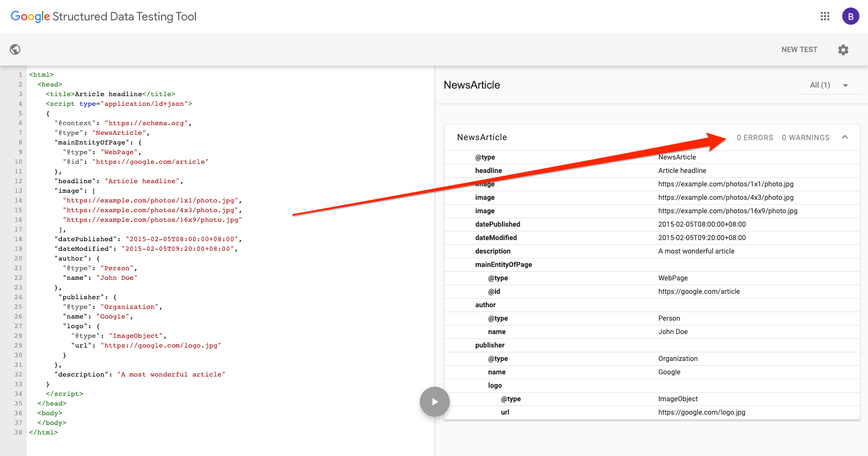Select the headline row

click(x=652, y=171)
